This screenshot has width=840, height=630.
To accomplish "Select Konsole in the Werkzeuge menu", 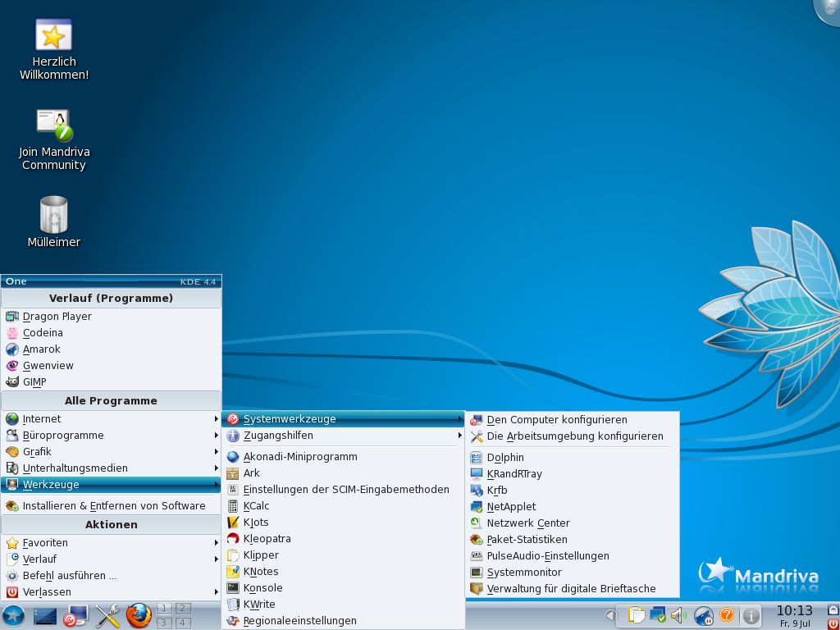I will click(262, 588).
